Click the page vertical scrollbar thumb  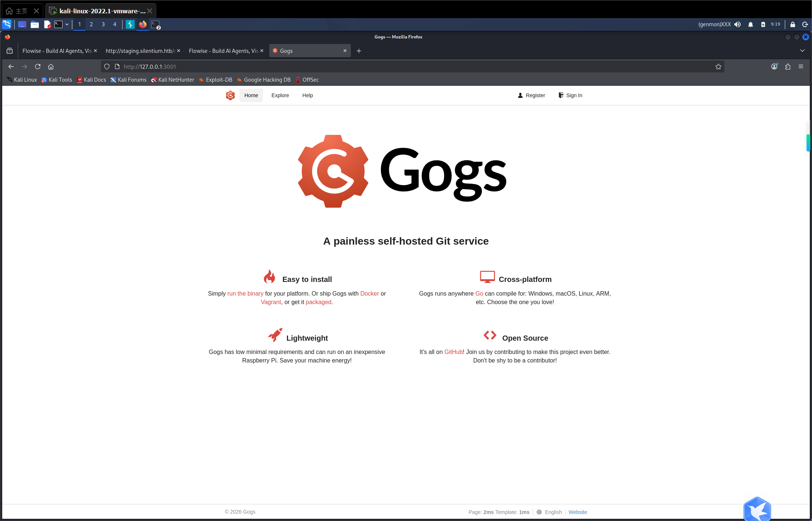point(808,143)
